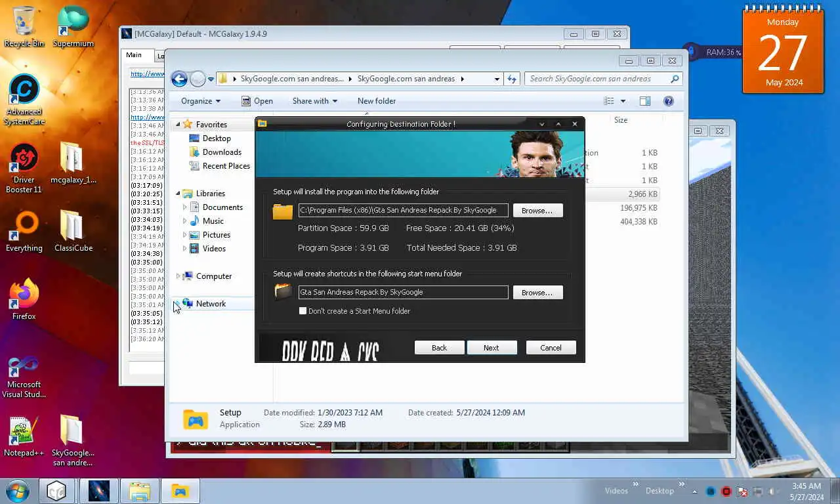The image size is (840, 504).
Task: Click Back in the installer
Action: (439, 348)
